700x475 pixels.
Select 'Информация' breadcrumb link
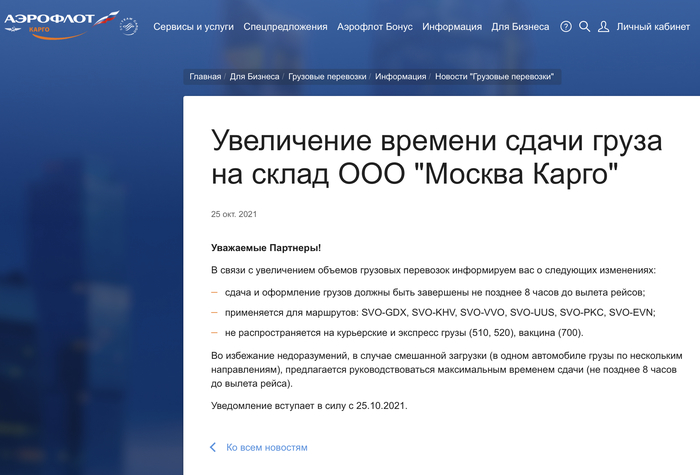(x=401, y=76)
